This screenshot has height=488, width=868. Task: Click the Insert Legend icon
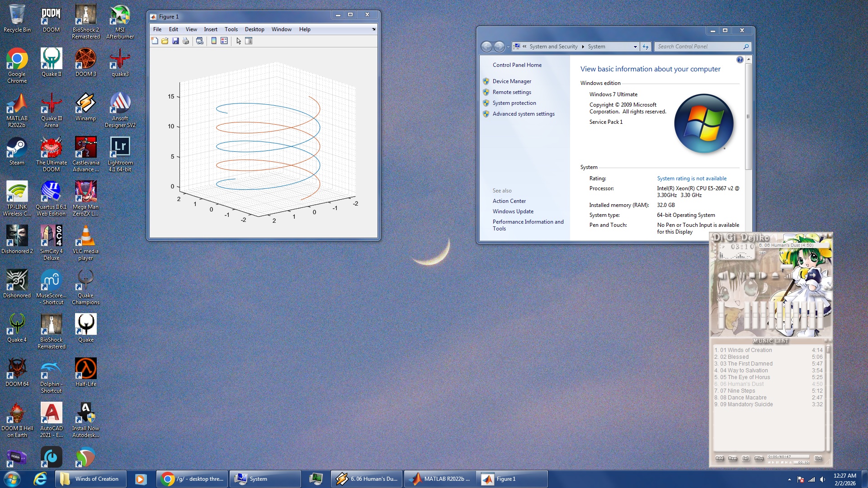[224, 41]
